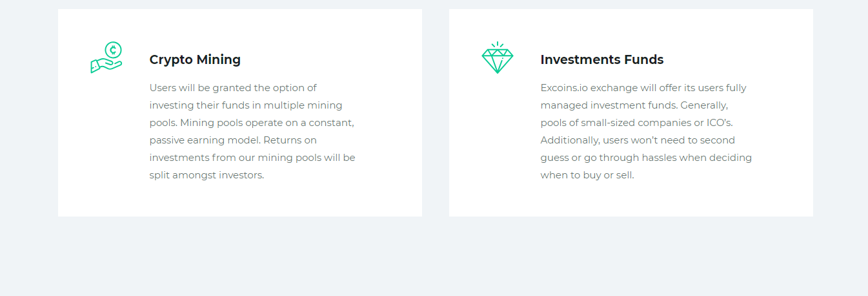The height and width of the screenshot is (296, 868).
Task: Click the green diamond icon
Action: click(498, 58)
